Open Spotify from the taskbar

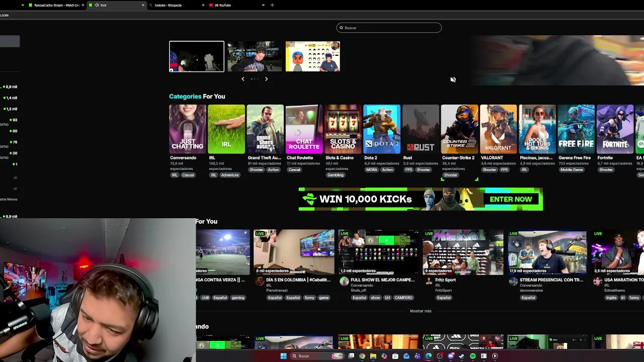pyautogui.click(x=473, y=356)
